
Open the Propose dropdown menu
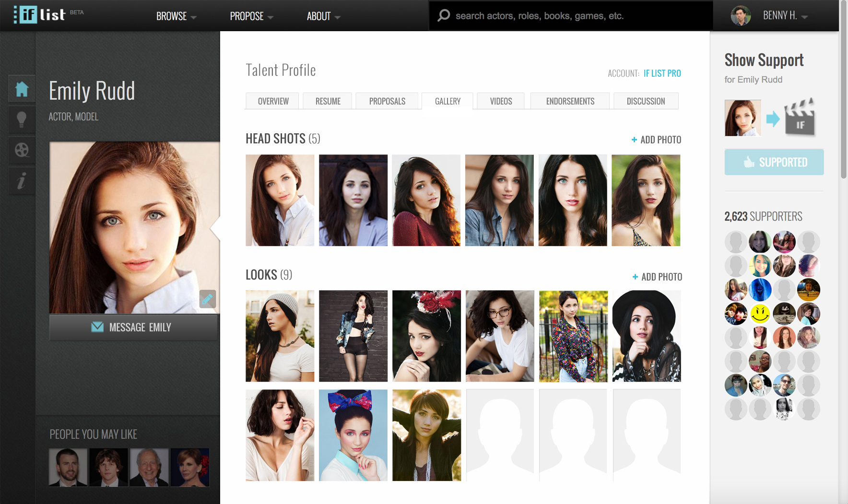click(251, 16)
